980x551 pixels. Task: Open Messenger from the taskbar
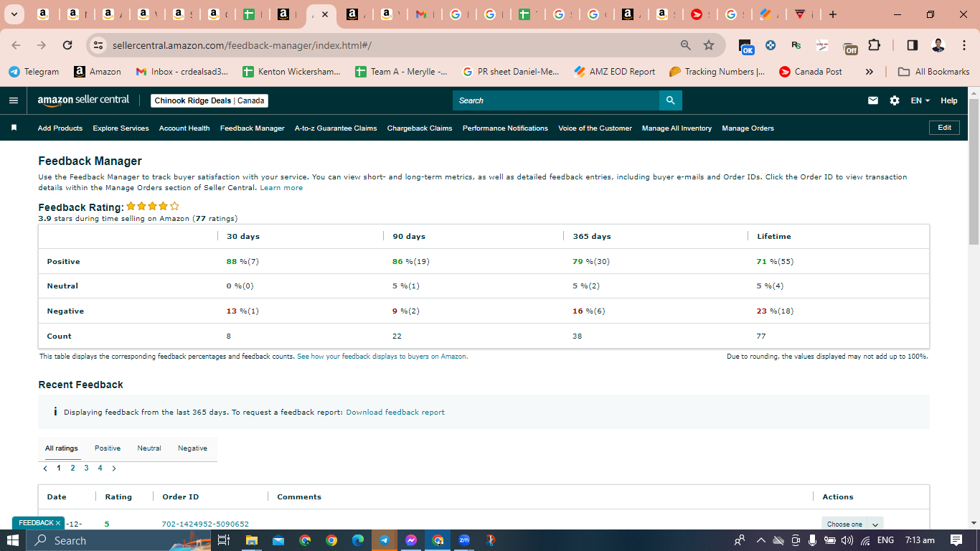click(411, 540)
